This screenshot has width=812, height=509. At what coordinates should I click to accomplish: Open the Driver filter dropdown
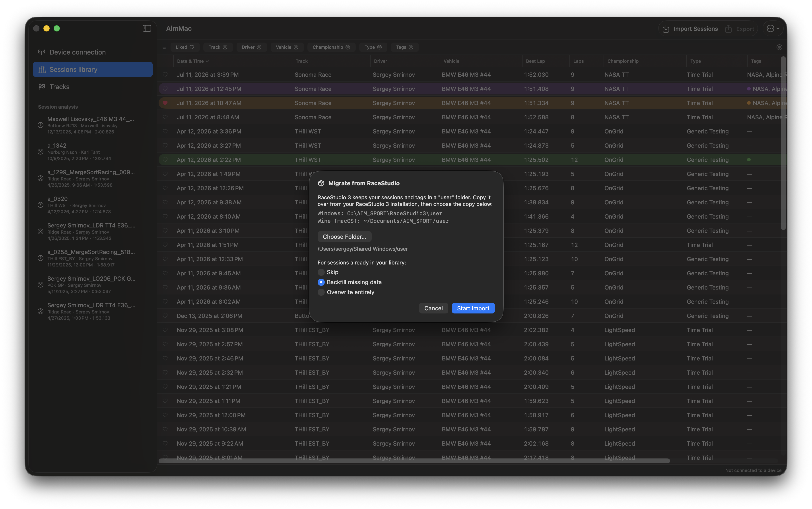coord(251,47)
